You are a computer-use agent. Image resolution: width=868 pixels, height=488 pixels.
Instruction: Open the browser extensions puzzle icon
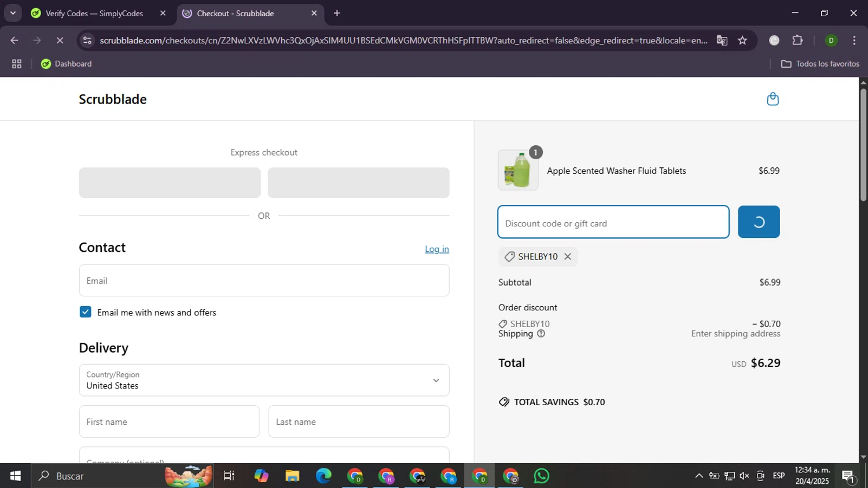pos(797,41)
